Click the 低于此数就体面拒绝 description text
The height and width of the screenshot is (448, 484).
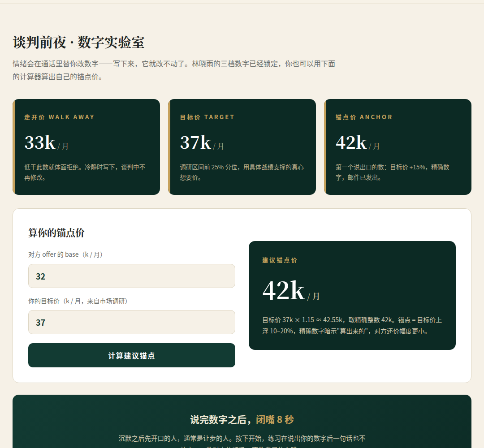[x=85, y=172]
